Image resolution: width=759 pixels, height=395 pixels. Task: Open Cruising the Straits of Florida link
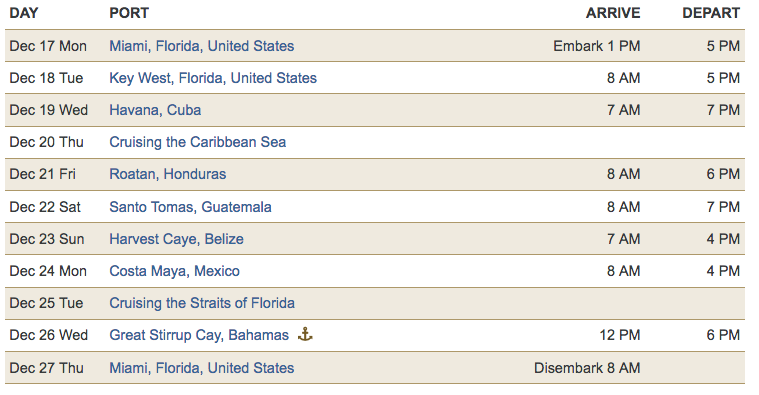(x=202, y=303)
